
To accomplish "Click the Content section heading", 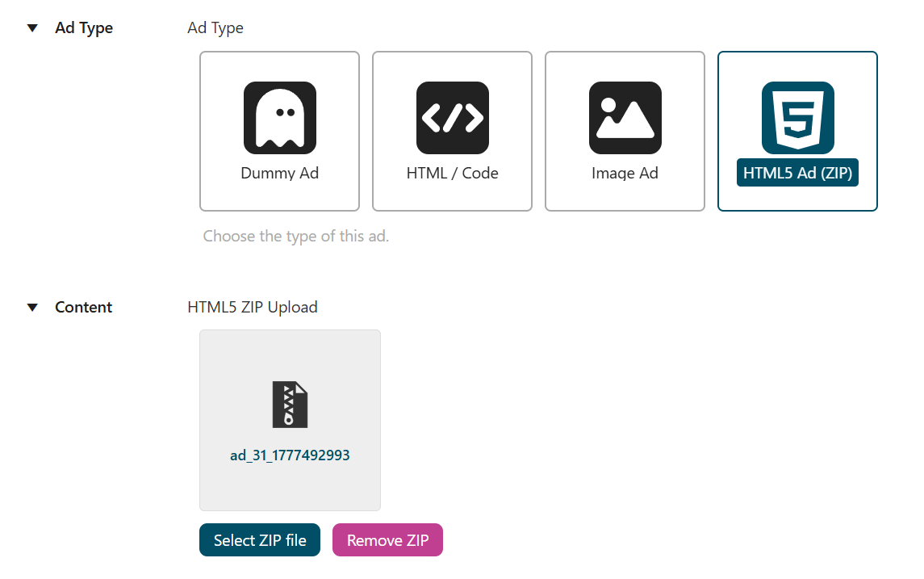I will [x=84, y=307].
